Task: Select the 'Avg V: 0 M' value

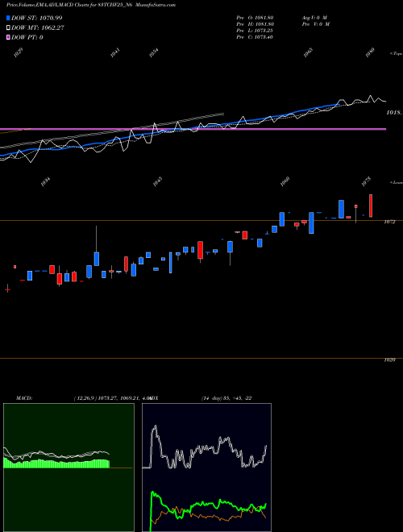Action: click(x=314, y=17)
